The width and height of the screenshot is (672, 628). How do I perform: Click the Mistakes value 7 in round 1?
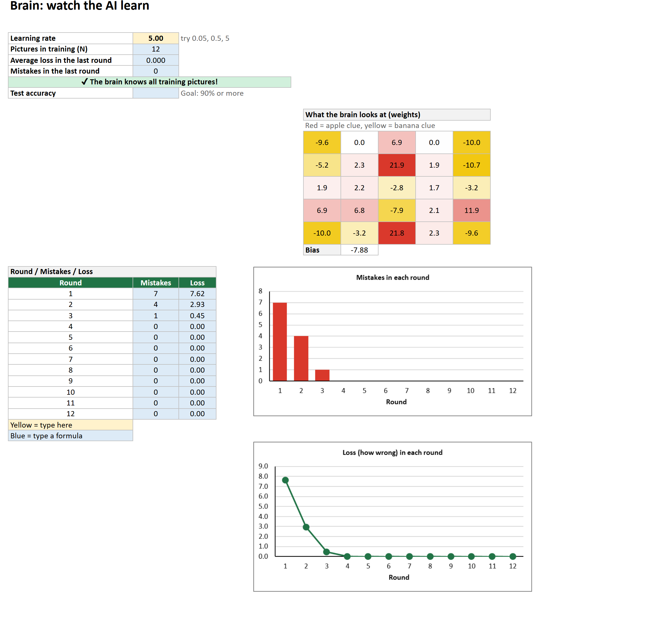156,294
